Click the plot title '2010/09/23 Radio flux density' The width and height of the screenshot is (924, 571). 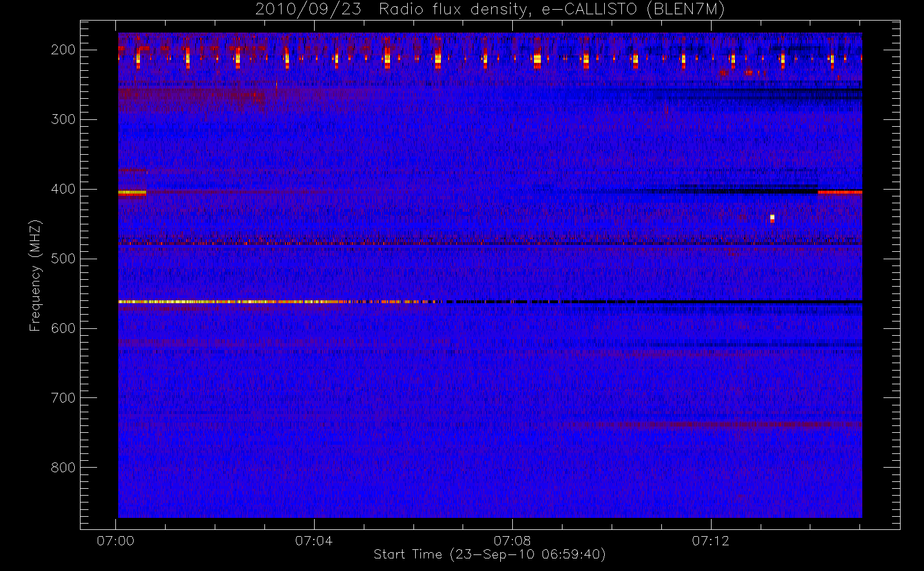point(490,10)
